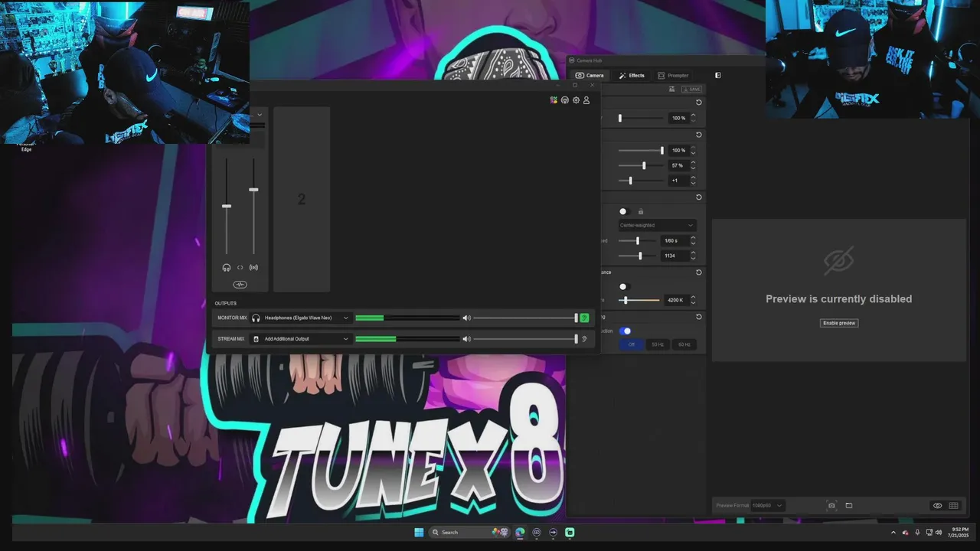This screenshot has width=980, height=551.
Task: Open channel effects waveform button
Action: pos(240,285)
